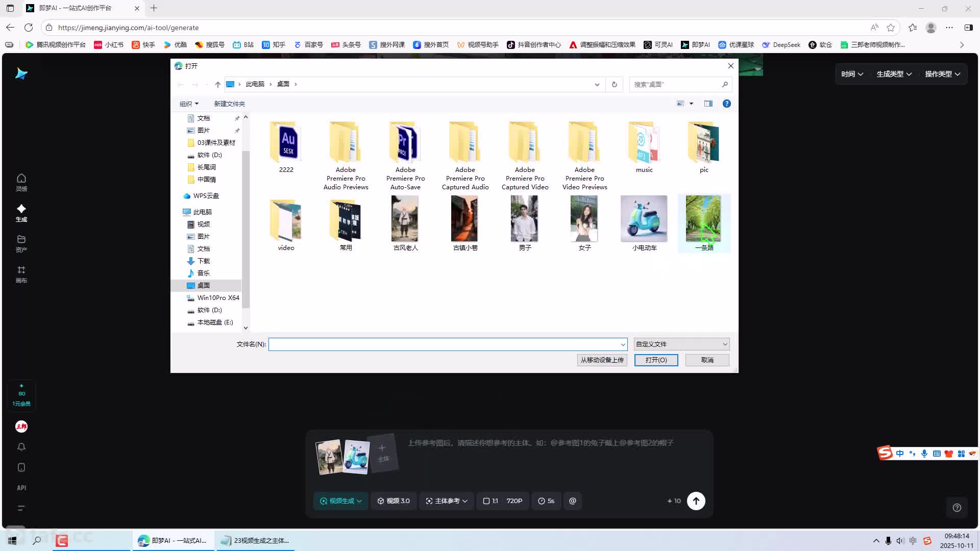This screenshot has width=980, height=551.
Task: Open the 自定义文件 file type combo box
Action: (681, 344)
